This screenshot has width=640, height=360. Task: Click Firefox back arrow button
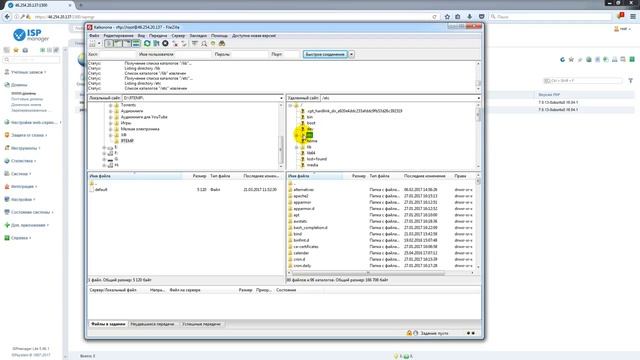(x=7, y=17)
